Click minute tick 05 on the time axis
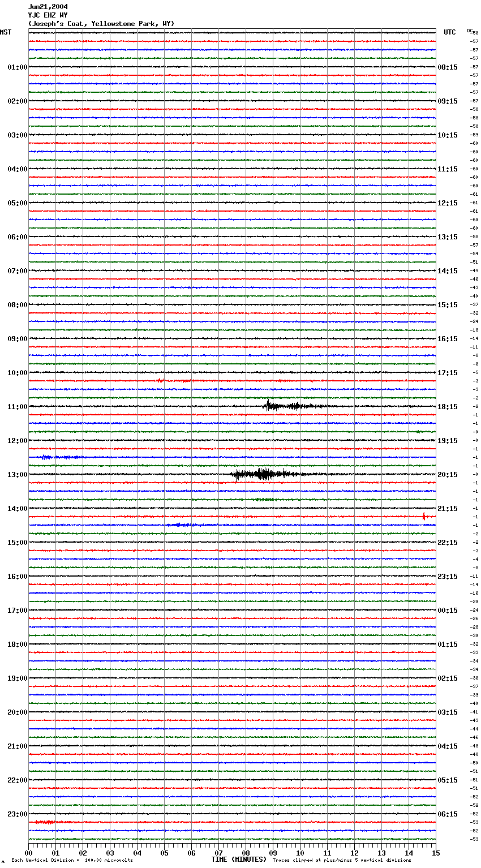 (x=164, y=853)
